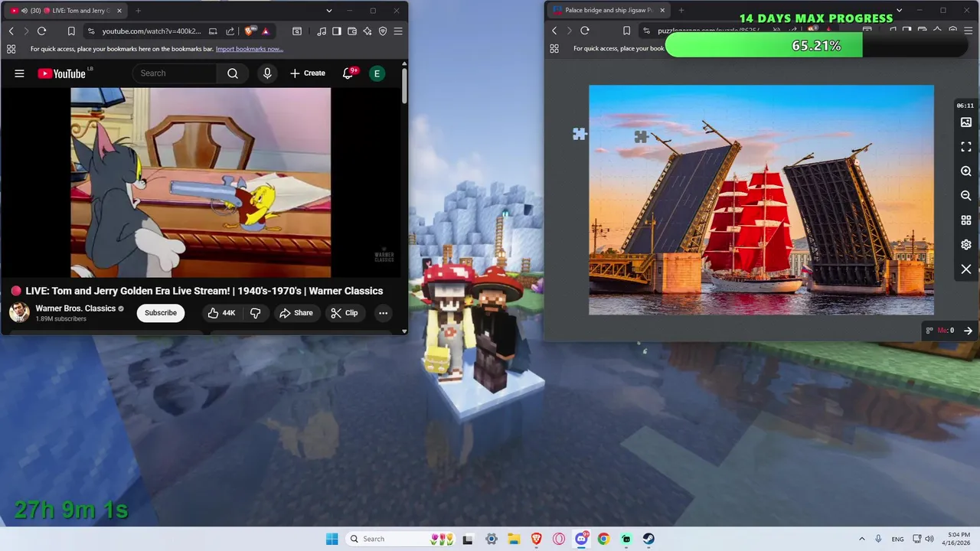Open tab search dropdown in puzzle window

click(x=899, y=11)
